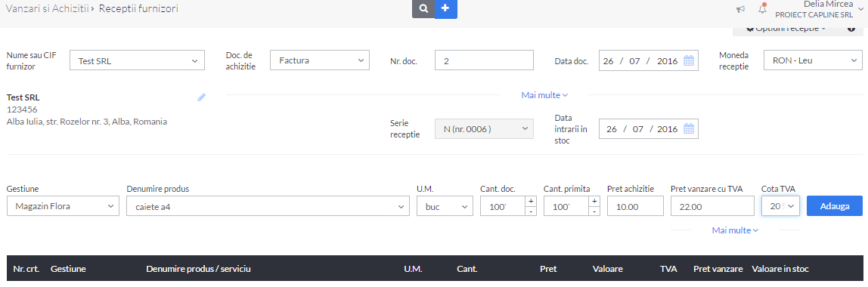This screenshot has width=868, height=287.
Task: Click the Pret table column header
Action: [x=548, y=269]
